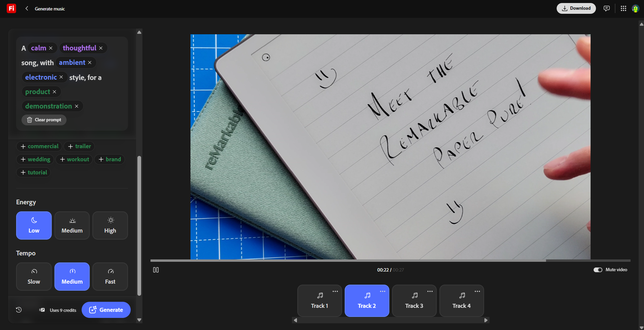
Task: Click the video preview frame
Action: tap(390, 147)
